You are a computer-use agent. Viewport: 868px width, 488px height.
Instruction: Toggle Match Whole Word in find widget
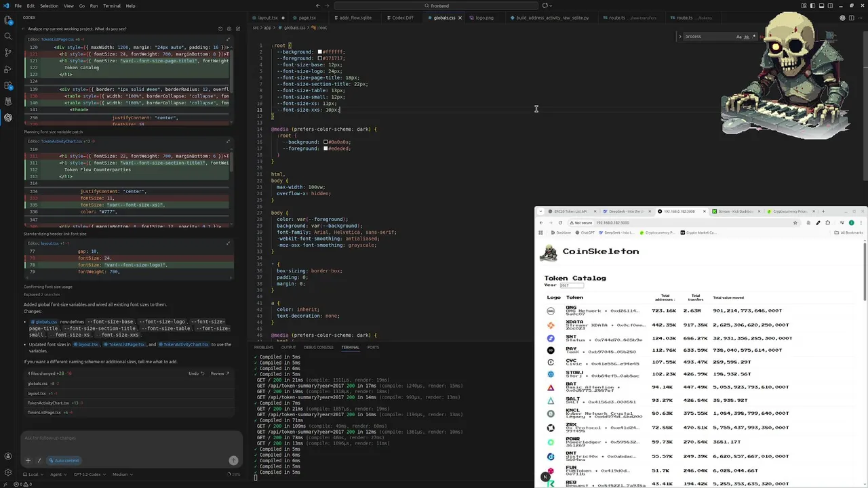coord(747,37)
